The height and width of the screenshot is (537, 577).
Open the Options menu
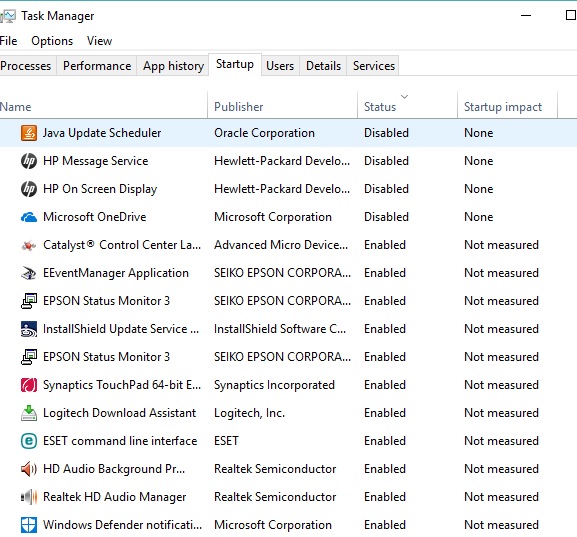tap(52, 41)
